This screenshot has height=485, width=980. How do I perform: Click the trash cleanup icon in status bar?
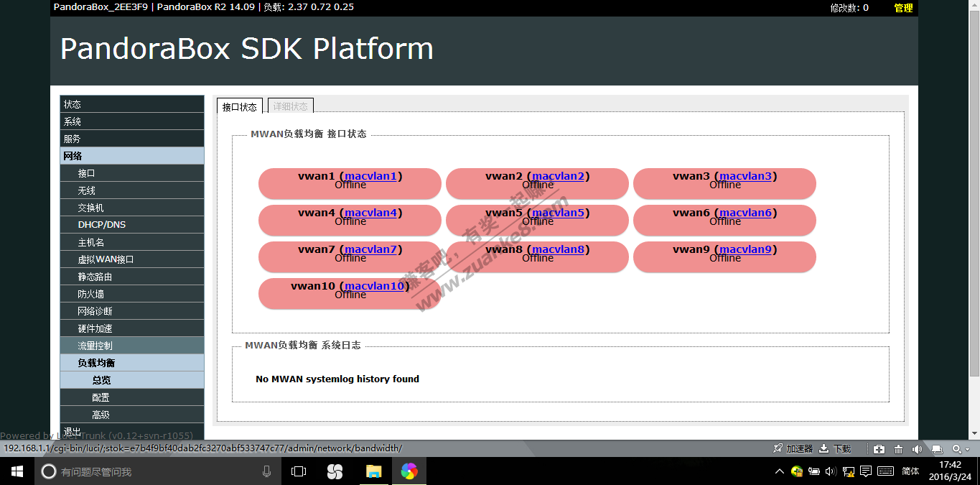tap(898, 449)
